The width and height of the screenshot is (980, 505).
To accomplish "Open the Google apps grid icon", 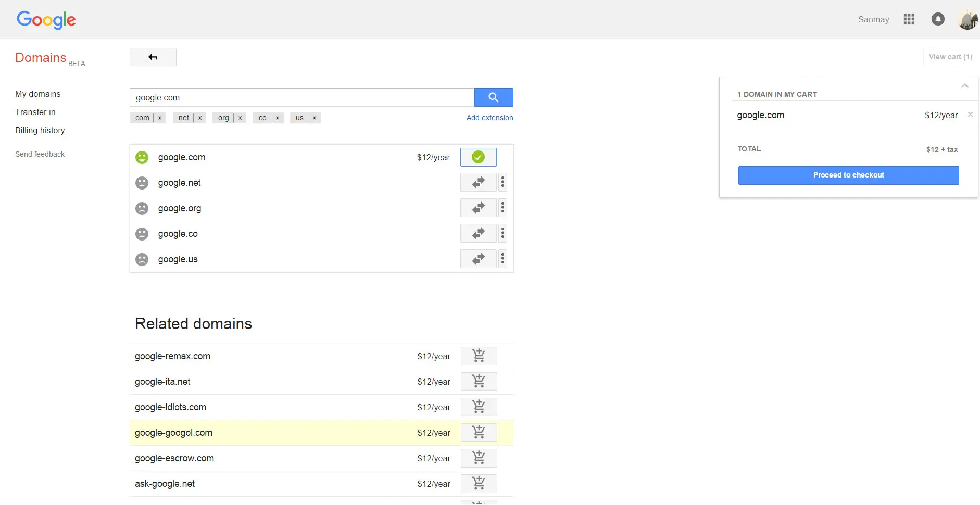I will [909, 19].
